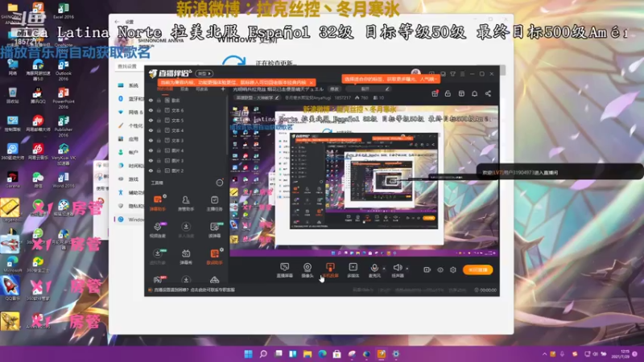Hide the 图片 4 layer
The image size is (644, 362).
click(151, 150)
